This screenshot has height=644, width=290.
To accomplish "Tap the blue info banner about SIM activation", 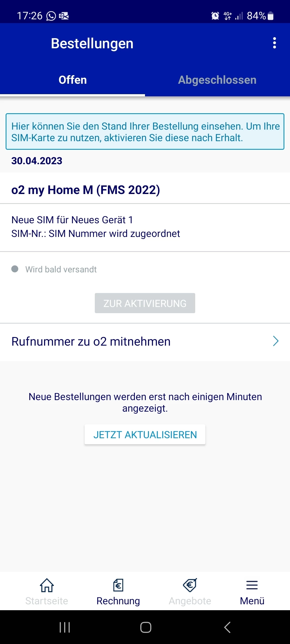I will click(145, 132).
